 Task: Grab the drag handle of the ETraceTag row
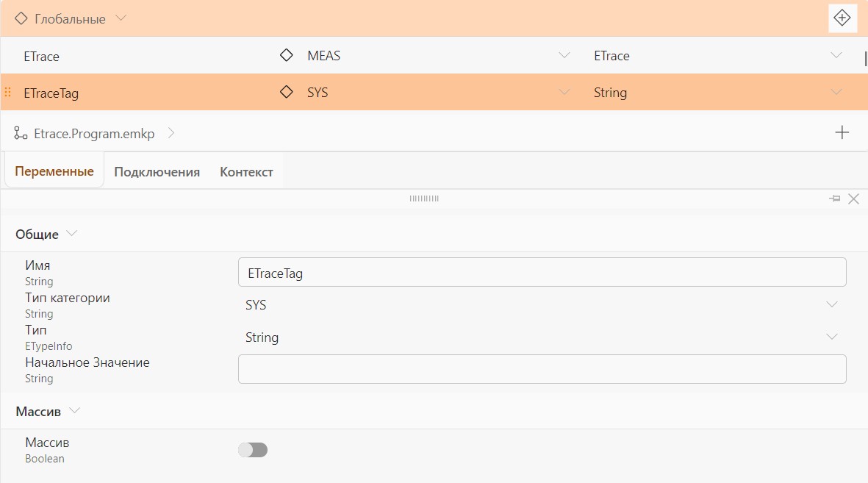(8, 92)
